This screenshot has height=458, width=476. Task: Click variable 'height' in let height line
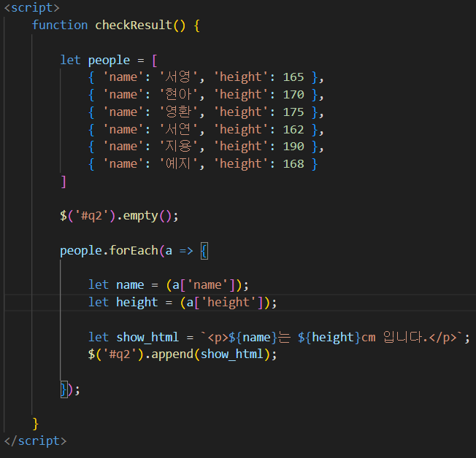(137, 303)
